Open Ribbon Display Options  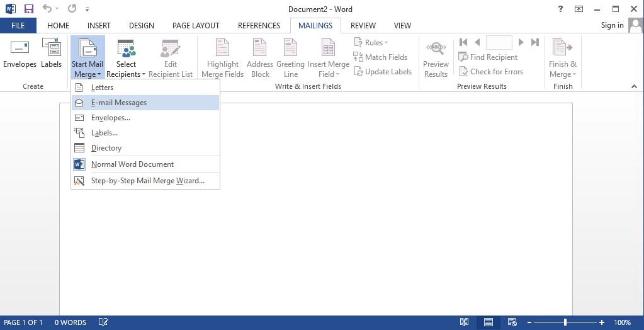tap(579, 9)
